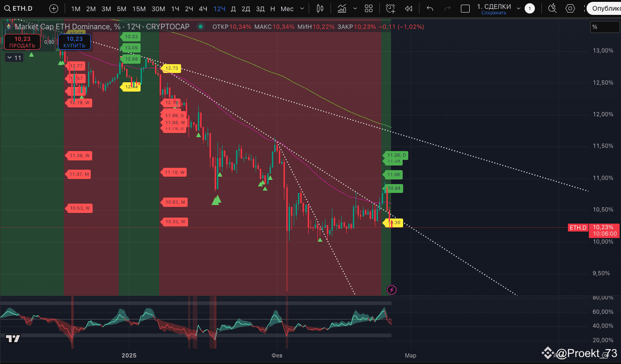Open the 1. СДЕЛКИ layout menu

pyautogui.click(x=494, y=7)
